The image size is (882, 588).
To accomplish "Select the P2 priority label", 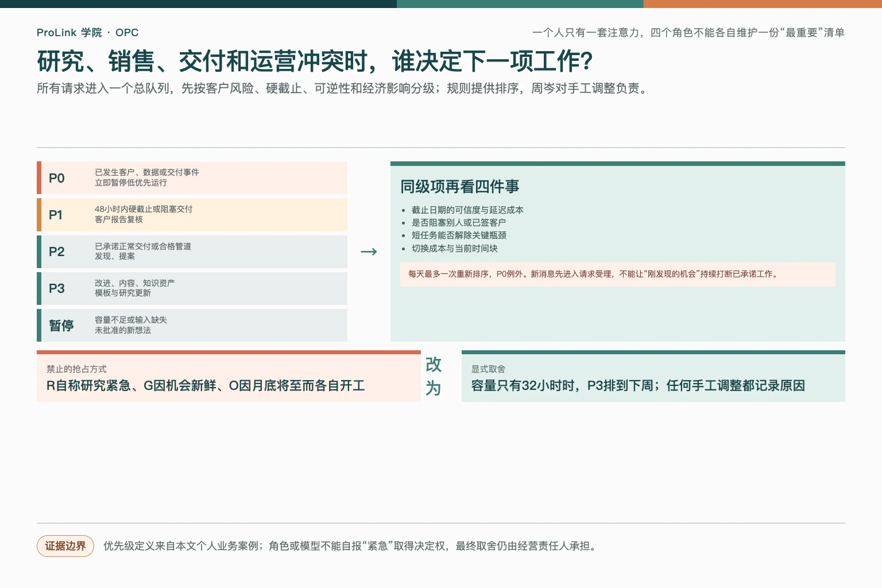I will (x=57, y=252).
